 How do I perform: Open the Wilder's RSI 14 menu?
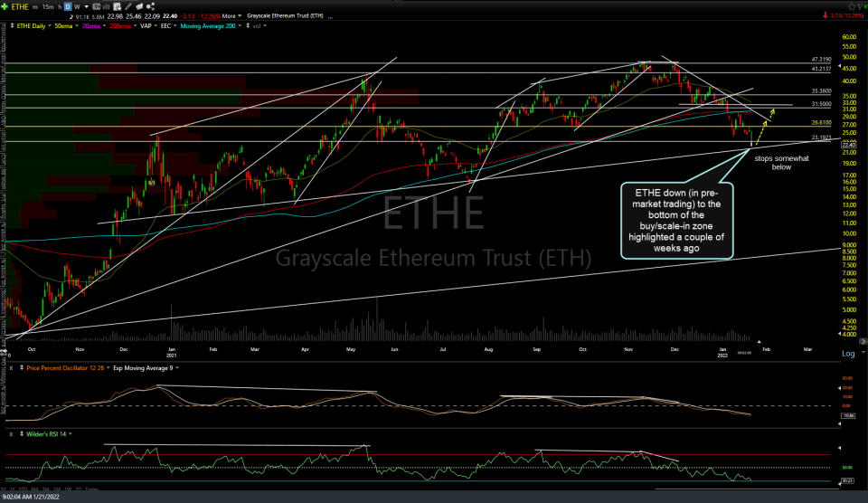(71, 434)
